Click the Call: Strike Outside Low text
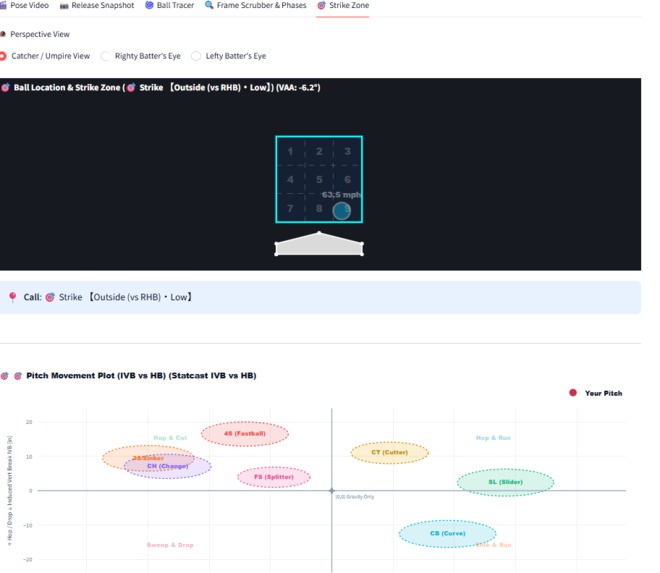The height and width of the screenshot is (573, 660). tap(108, 297)
